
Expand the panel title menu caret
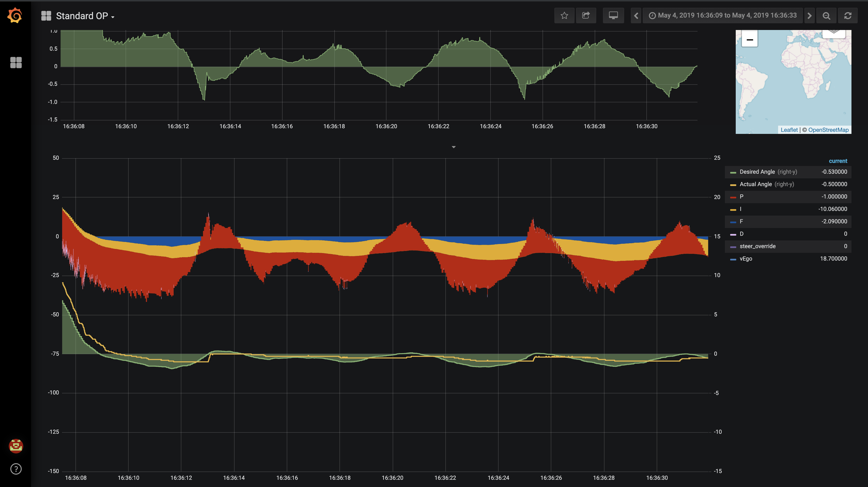click(454, 147)
